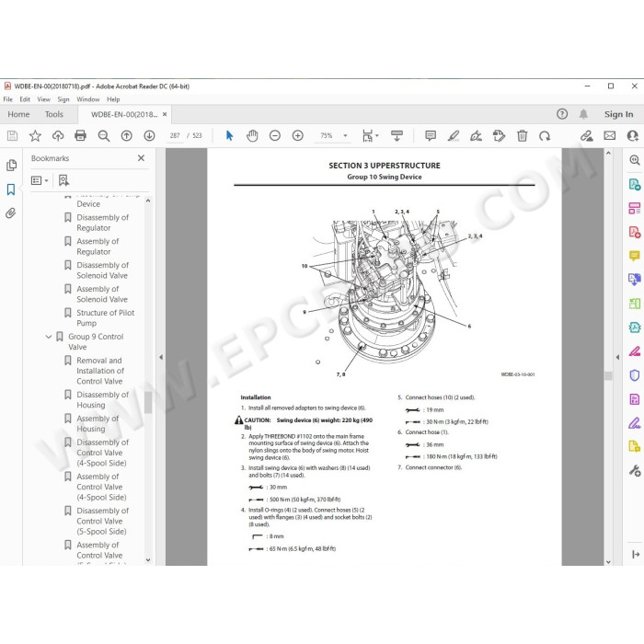The height and width of the screenshot is (644, 644).
Task: Open the Attachments paperclip panel
Action: click(11, 213)
